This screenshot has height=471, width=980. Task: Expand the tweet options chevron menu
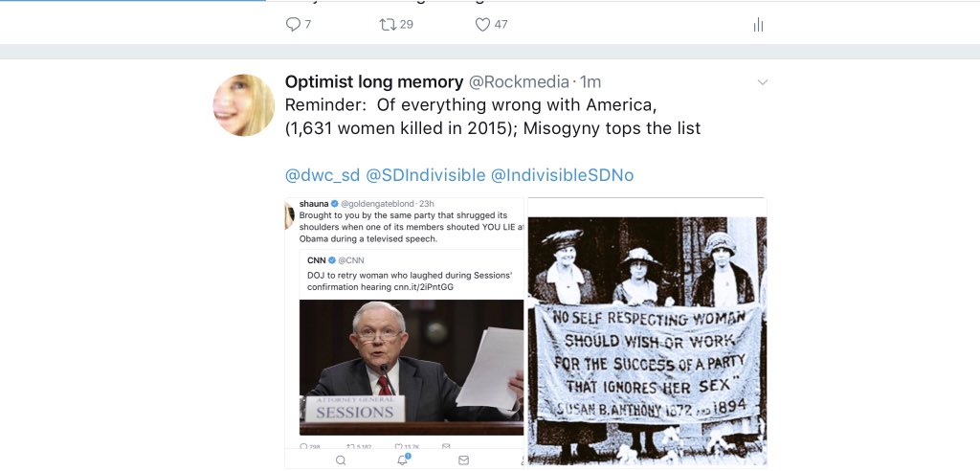point(762,82)
